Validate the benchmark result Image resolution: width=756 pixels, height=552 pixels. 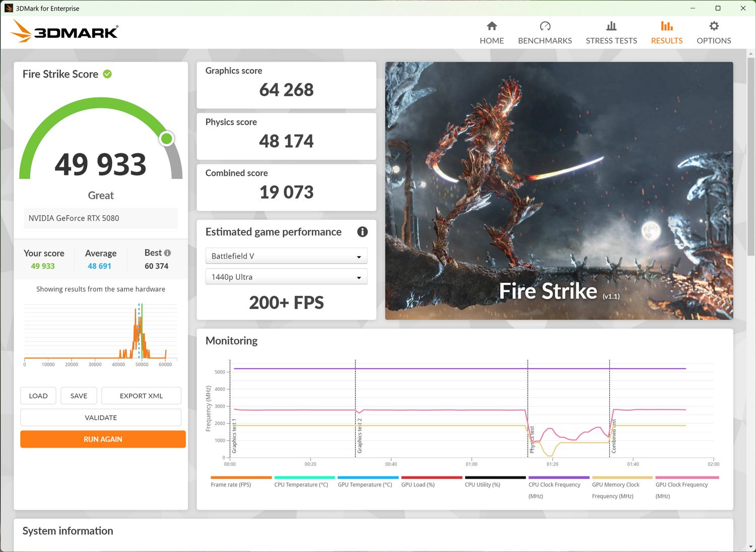click(101, 417)
